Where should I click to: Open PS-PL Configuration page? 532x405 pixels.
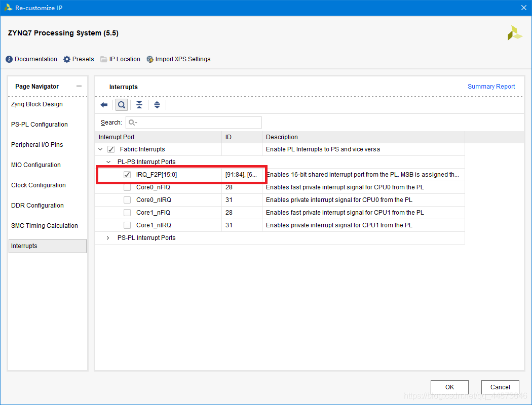(40, 125)
